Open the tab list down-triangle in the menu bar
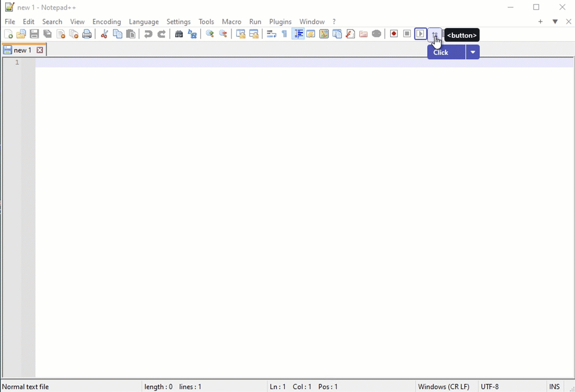 tap(555, 22)
